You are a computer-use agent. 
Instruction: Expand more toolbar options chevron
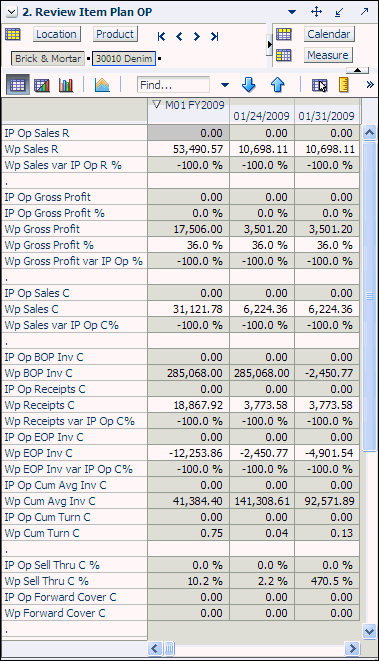click(x=370, y=85)
